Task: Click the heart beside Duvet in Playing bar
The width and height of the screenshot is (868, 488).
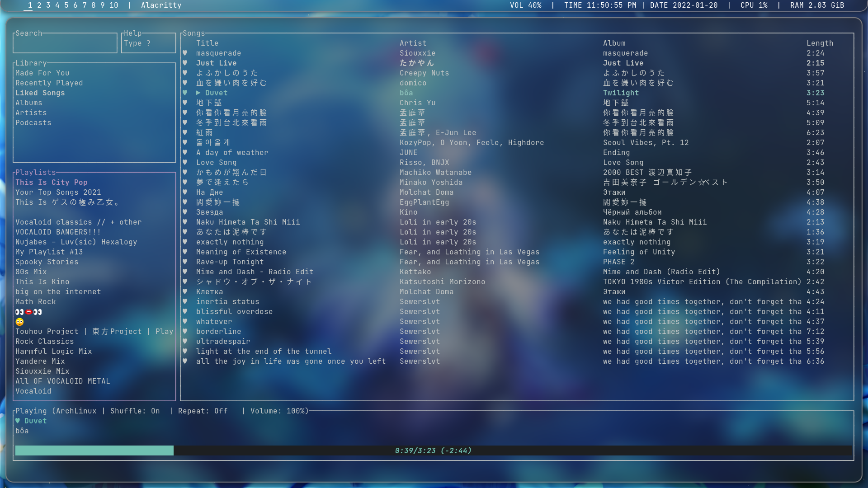Action: (x=17, y=421)
